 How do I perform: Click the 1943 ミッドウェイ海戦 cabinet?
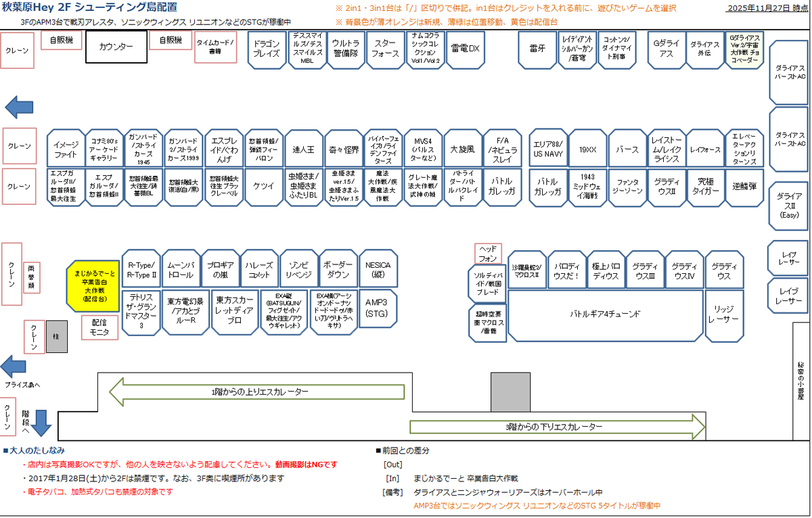pyautogui.click(x=587, y=187)
